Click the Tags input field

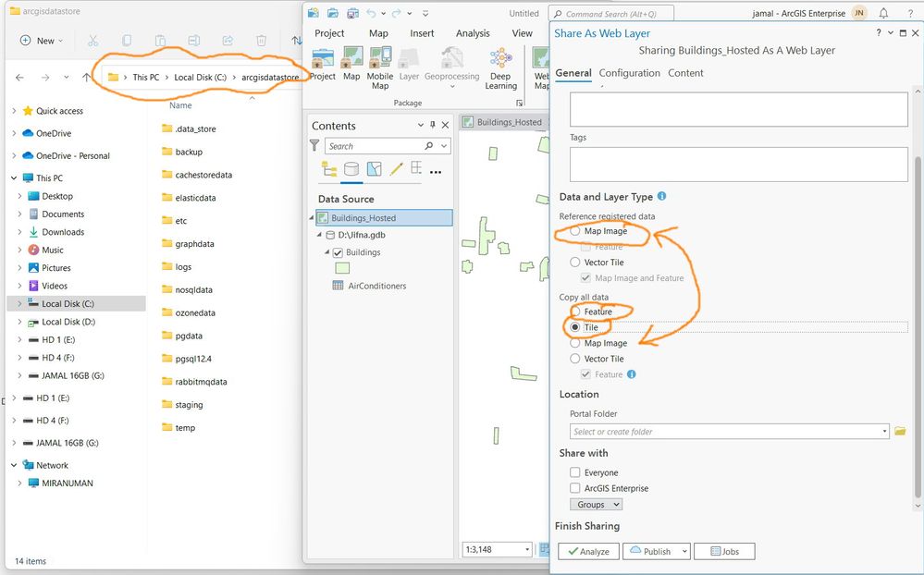738,164
